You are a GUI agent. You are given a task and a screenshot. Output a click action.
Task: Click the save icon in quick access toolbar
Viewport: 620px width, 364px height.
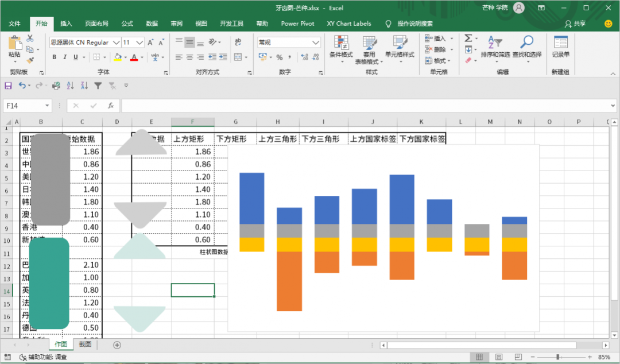(8, 86)
